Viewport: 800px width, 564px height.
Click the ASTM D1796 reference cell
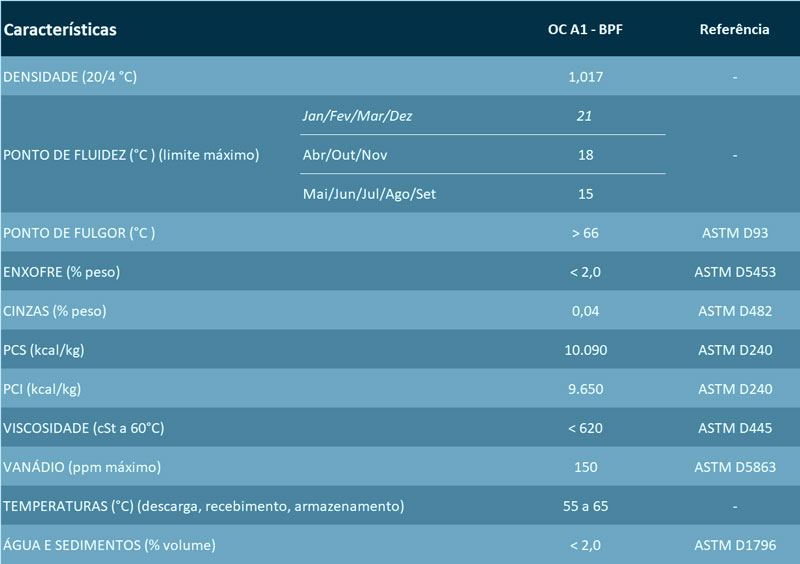tap(734, 545)
